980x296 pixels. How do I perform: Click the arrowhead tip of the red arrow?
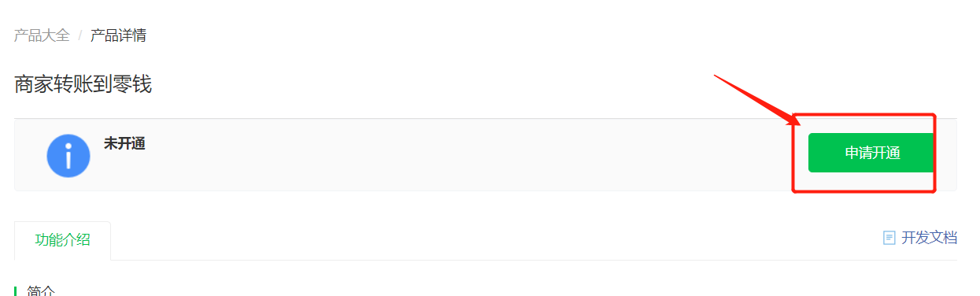[797, 124]
